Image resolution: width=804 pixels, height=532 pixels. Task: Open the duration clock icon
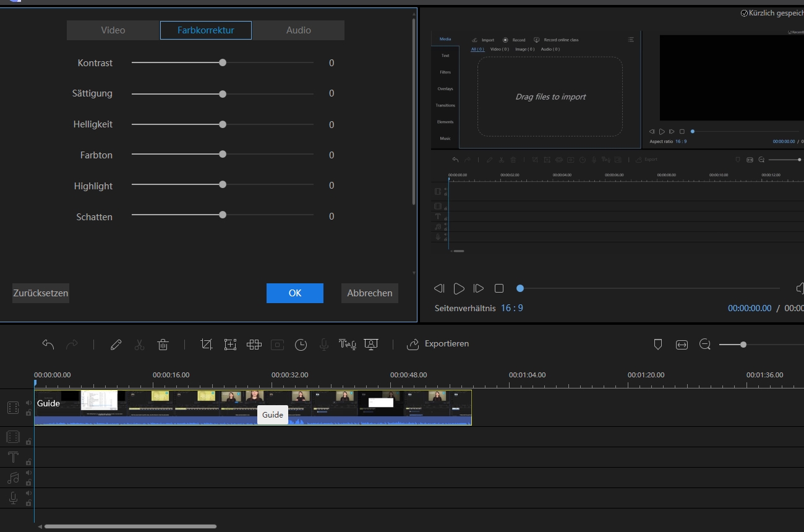pyautogui.click(x=301, y=345)
